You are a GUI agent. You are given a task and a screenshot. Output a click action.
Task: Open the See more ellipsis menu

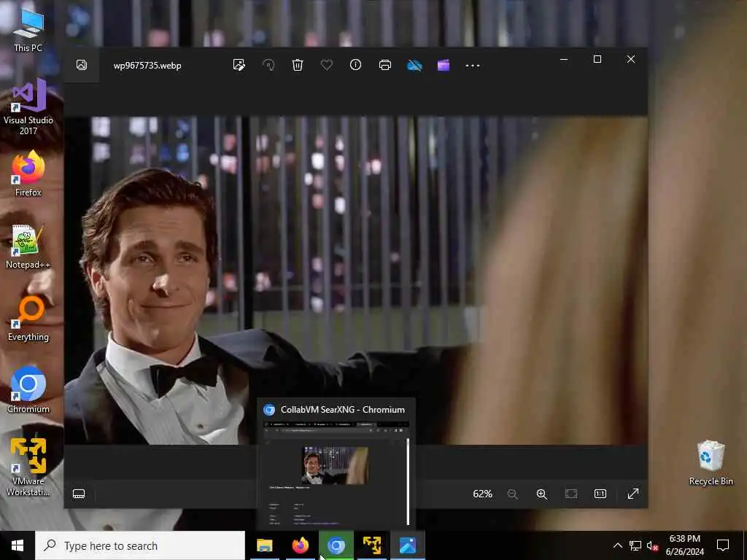pos(473,66)
